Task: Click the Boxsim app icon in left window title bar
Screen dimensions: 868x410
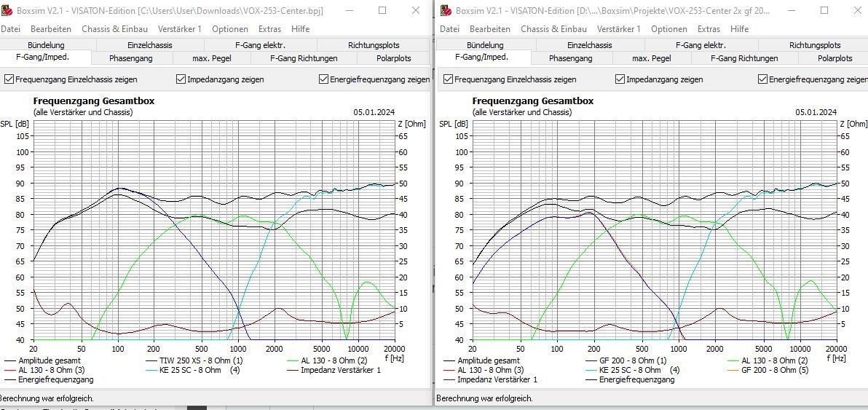Action: click(x=7, y=11)
